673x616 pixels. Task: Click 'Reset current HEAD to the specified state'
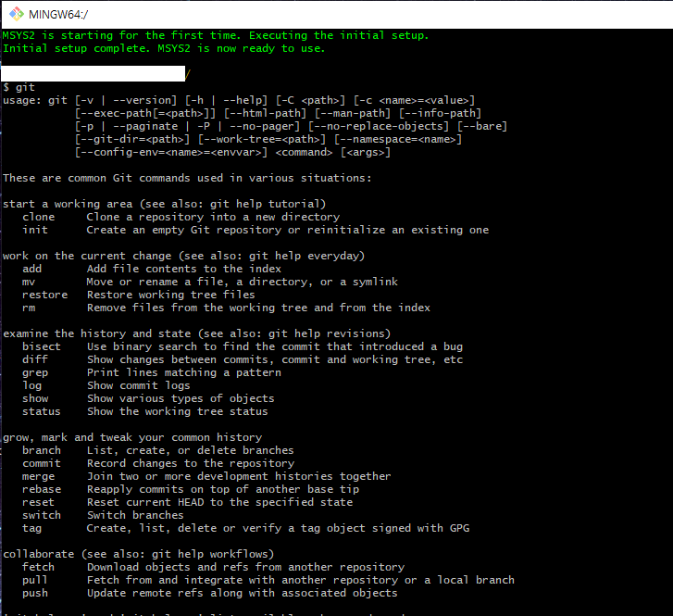point(219,502)
